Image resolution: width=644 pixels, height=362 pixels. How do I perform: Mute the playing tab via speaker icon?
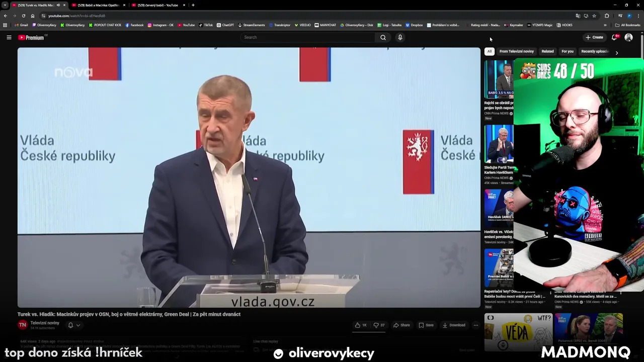tap(58, 5)
